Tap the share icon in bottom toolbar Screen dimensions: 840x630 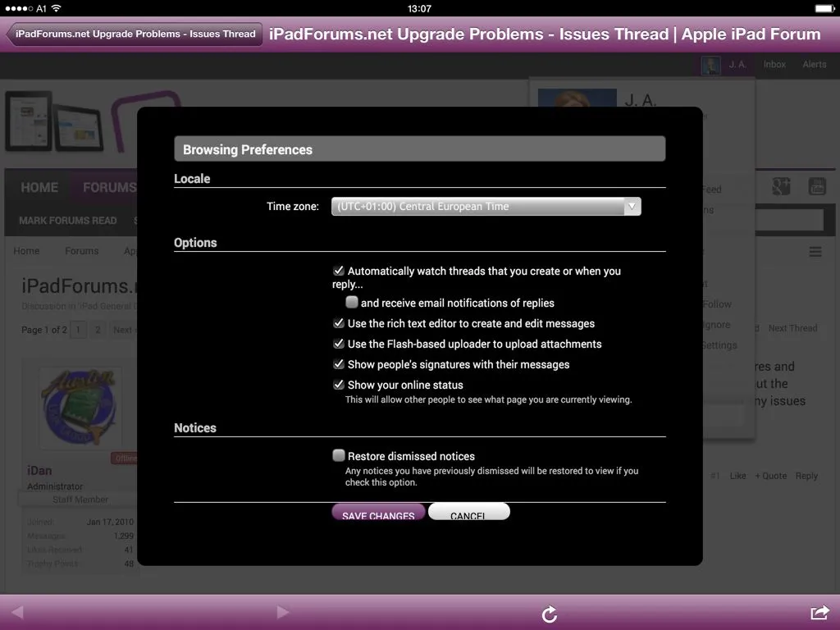click(x=819, y=613)
